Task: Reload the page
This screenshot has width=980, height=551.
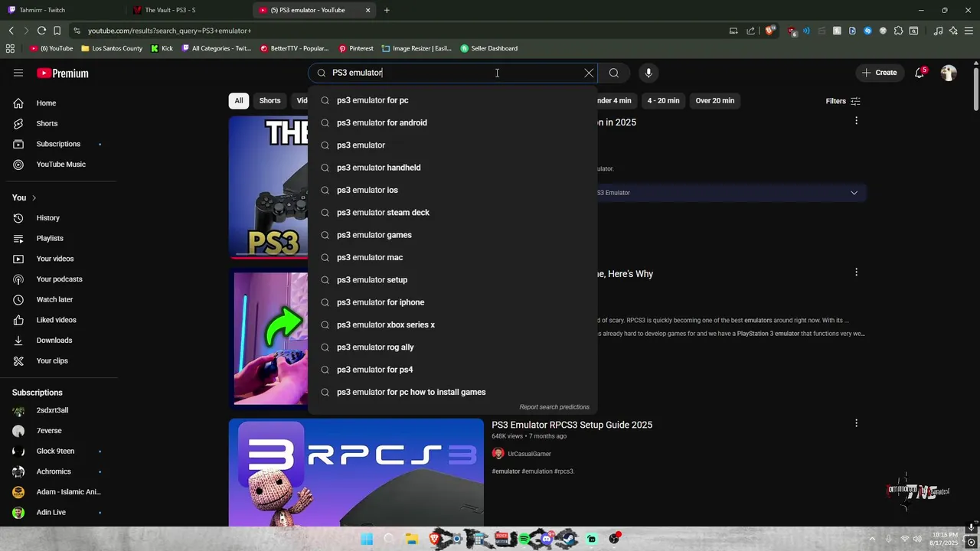Action: tap(41, 31)
